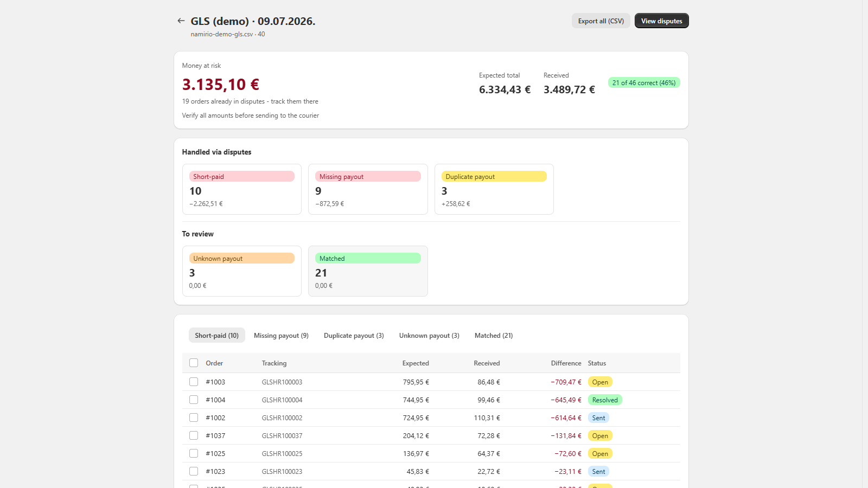Switch to Missing payout (9) tab
This screenshot has width=868, height=488.
[281, 336]
